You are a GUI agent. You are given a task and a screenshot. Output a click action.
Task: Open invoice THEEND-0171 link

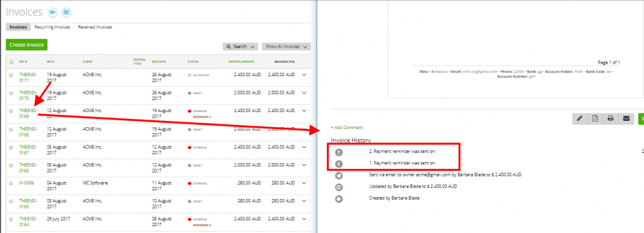28,77
